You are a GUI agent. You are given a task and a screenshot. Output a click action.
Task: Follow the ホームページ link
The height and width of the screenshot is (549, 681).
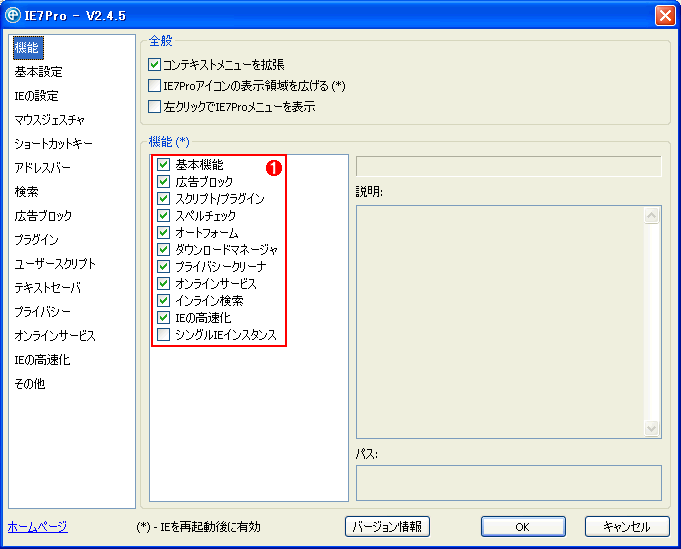coord(37,527)
